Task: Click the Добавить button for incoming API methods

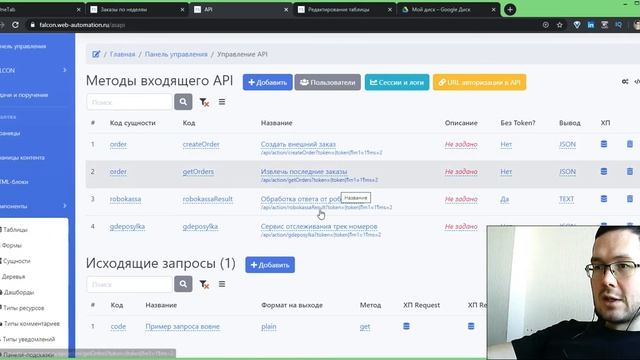Action: 267,82
